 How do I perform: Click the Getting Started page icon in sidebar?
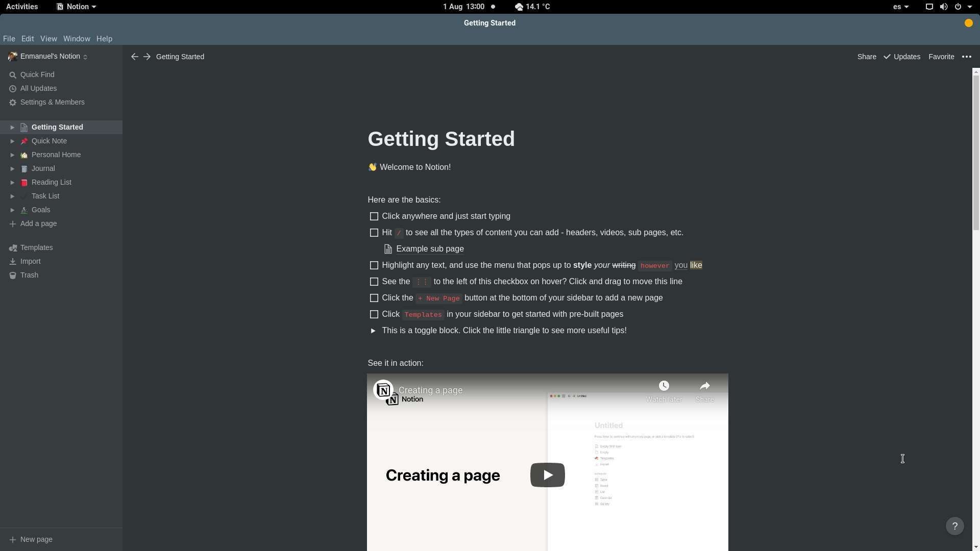(24, 128)
